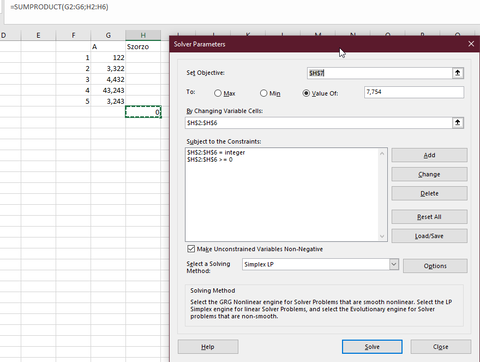The width and height of the screenshot is (480, 362).
Task: Click header cell labeled A in column G
Action: (x=108, y=47)
